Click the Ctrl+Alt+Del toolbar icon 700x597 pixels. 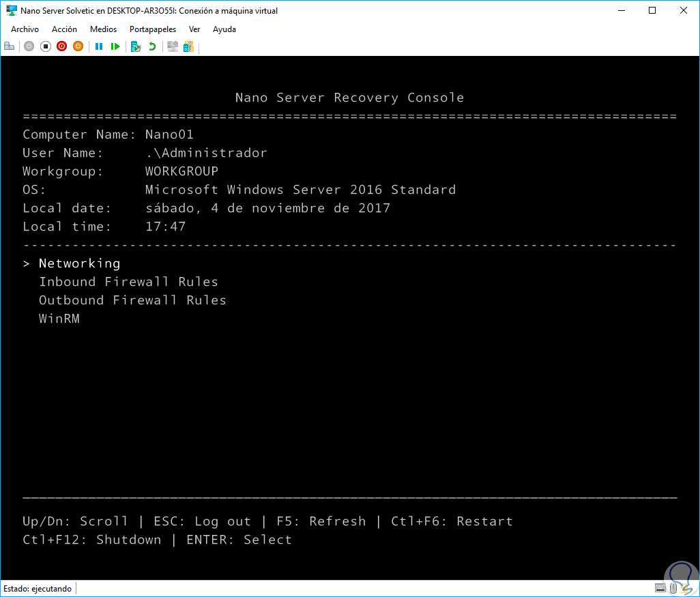click(x=9, y=46)
